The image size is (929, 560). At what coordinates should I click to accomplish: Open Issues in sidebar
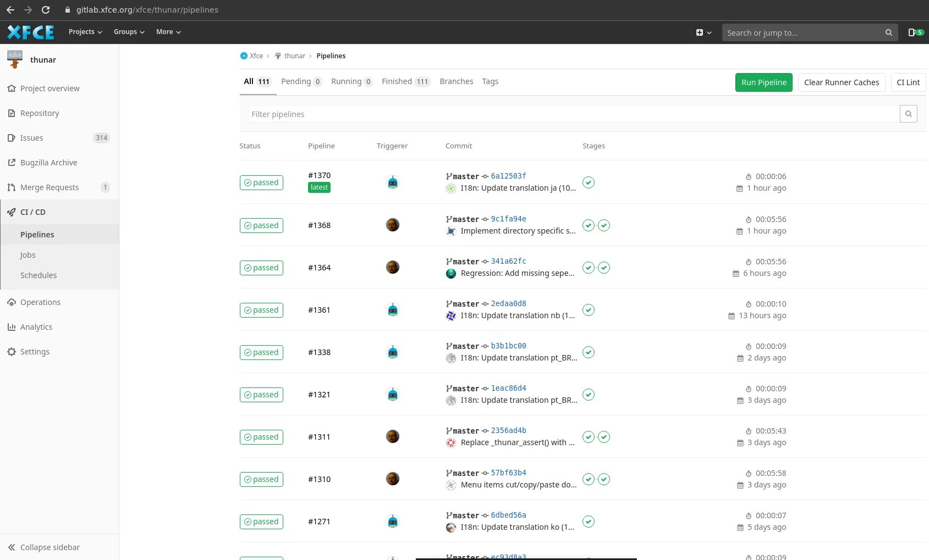pos(32,138)
